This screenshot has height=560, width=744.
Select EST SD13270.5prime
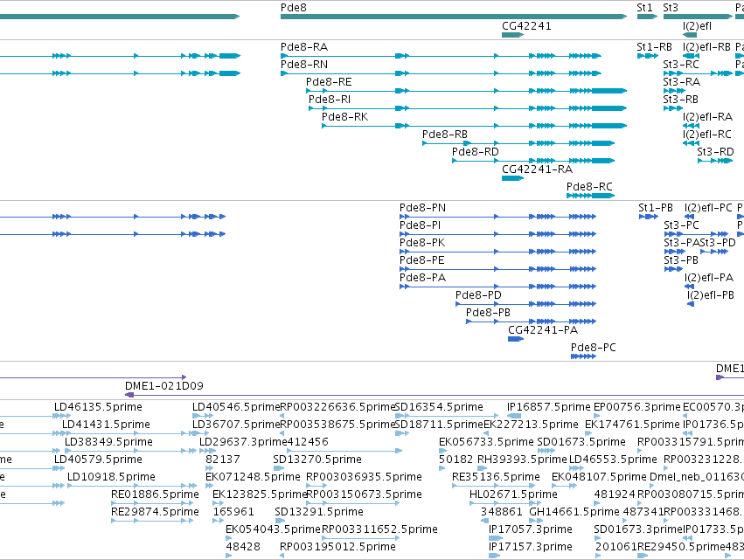click(x=317, y=460)
